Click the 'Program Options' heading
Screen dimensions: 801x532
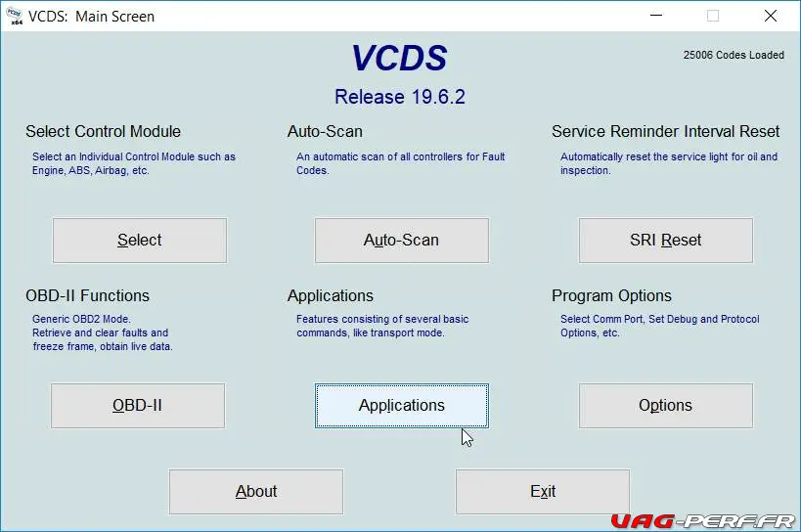(x=611, y=296)
